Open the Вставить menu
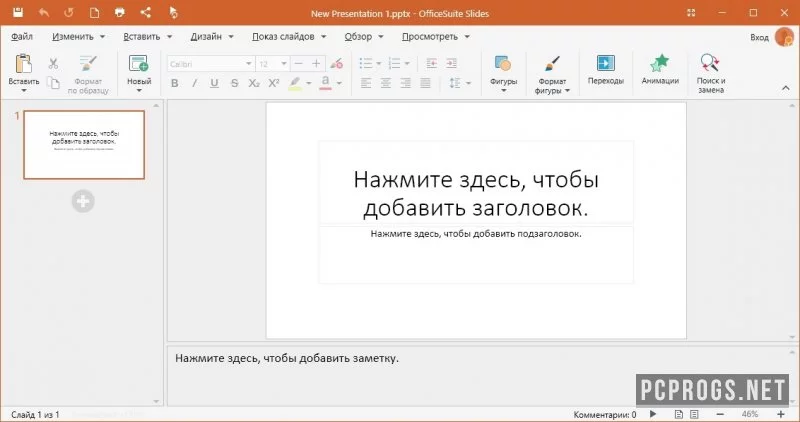This screenshot has width=800, height=422. pyautogui.click(x=147, y=37)
